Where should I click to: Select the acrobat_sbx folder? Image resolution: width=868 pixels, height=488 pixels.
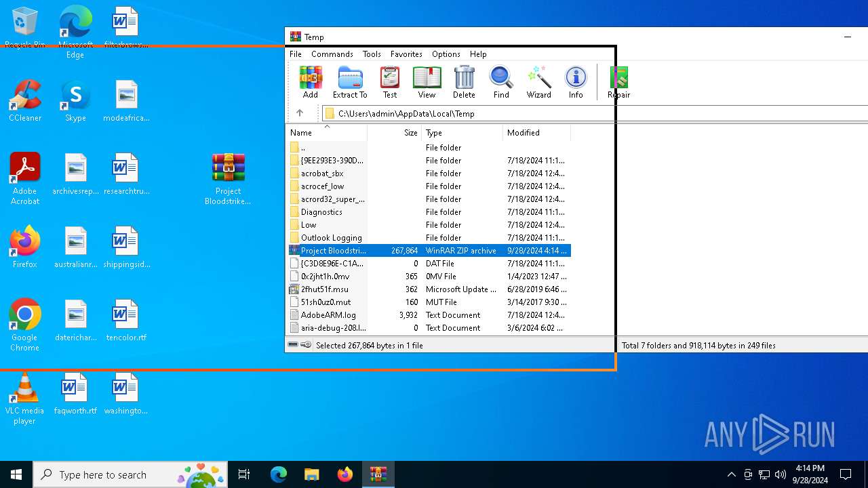(429, 174)
